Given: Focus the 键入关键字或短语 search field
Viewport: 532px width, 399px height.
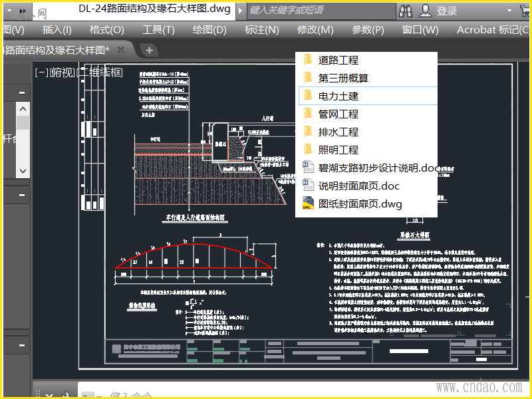Looking at the screenshot, I should [x=321, y=11].
